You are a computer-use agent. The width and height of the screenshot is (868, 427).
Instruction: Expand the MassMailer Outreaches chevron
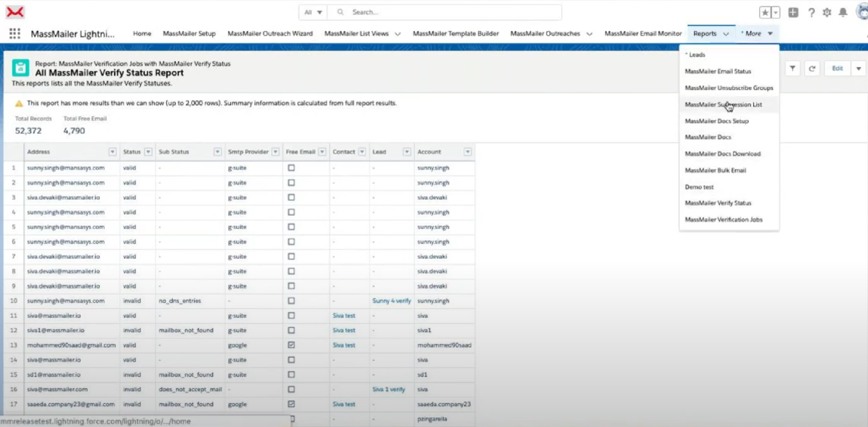pyautogui.click(x=589, y=34)
